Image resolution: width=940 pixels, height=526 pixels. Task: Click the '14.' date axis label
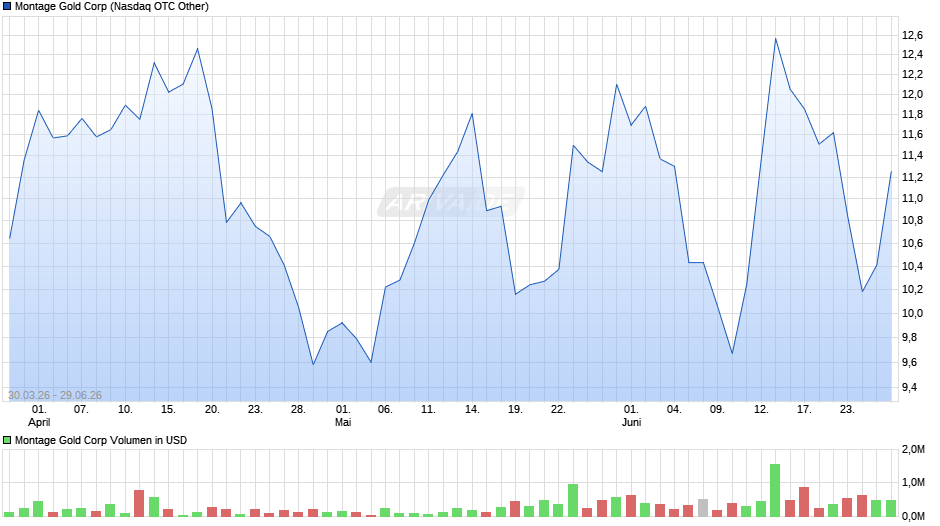point(472,409)
